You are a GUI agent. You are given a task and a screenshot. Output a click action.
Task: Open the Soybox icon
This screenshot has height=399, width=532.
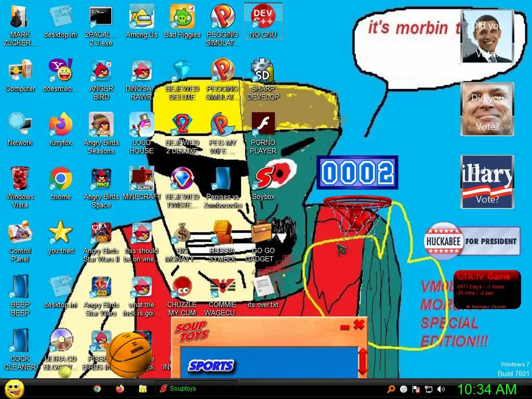click(x=263, y=183)
